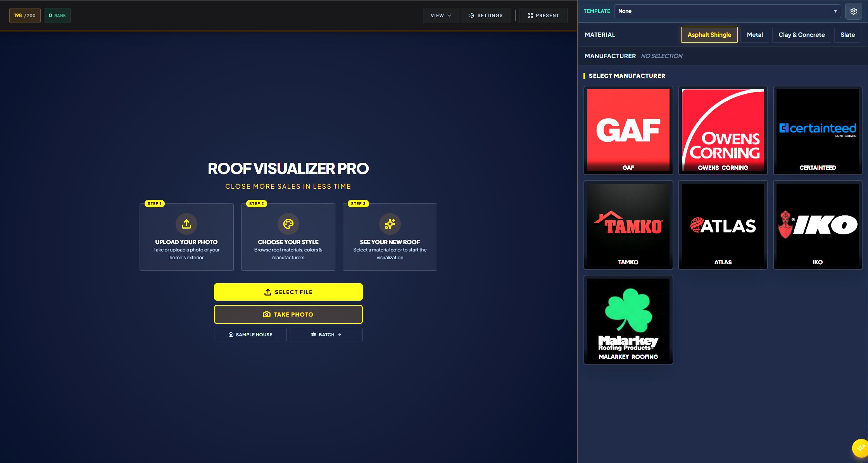Select the Malarkey Roofing manufacturer tile

click(x=628, y=320)
